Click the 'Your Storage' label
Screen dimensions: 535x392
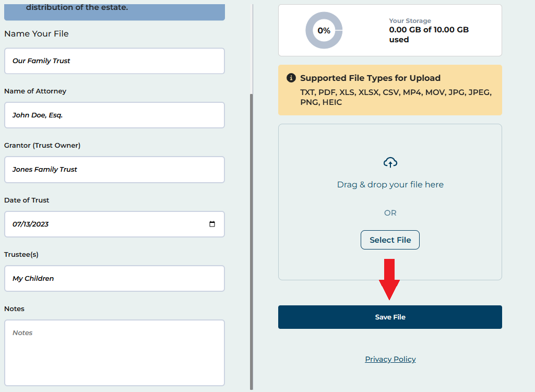click(410, 21)
